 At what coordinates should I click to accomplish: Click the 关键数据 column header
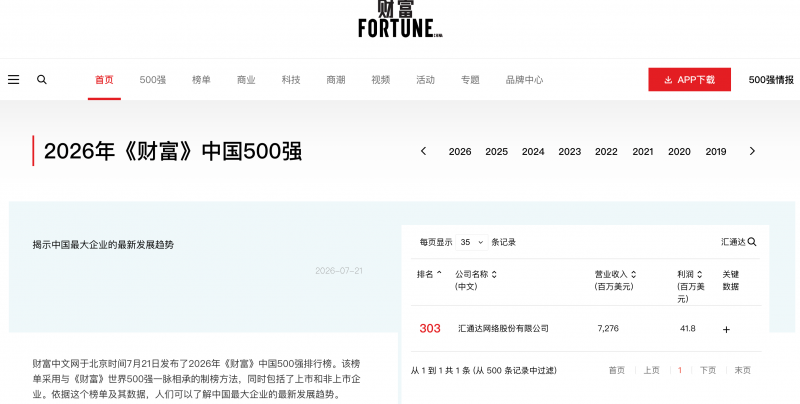[731, 280]
